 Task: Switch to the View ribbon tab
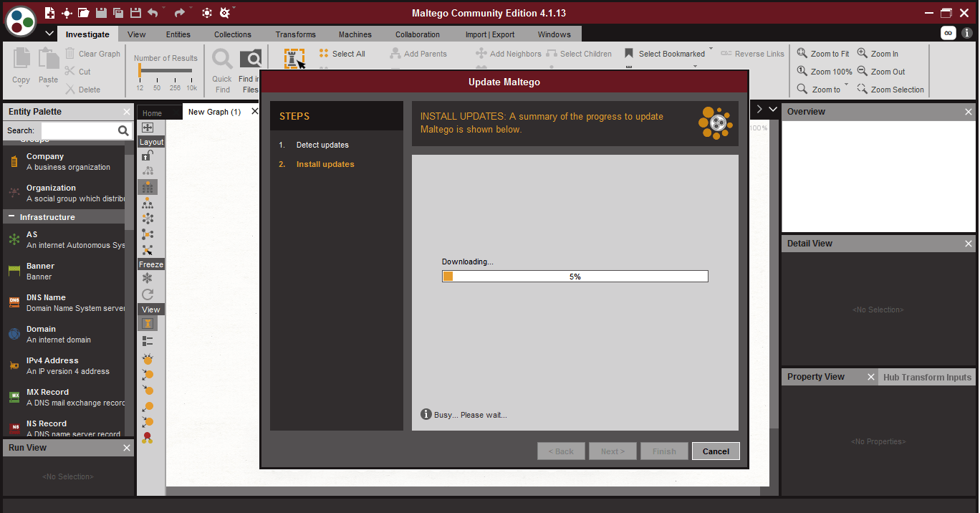click(136, 34)
